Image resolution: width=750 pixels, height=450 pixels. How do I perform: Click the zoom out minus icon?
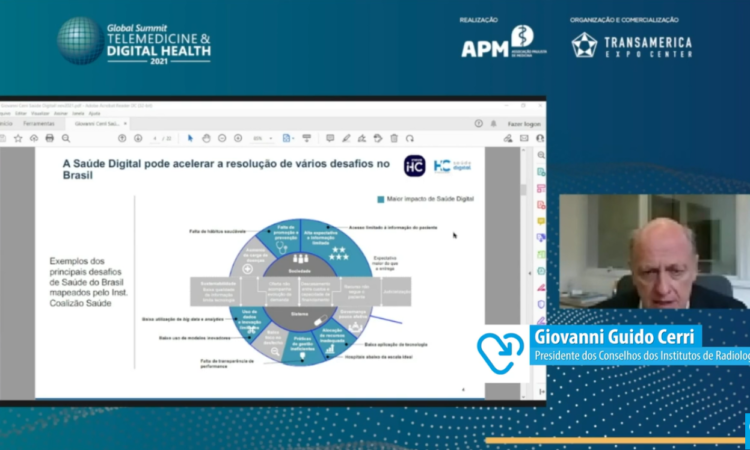tap(222, 138)
